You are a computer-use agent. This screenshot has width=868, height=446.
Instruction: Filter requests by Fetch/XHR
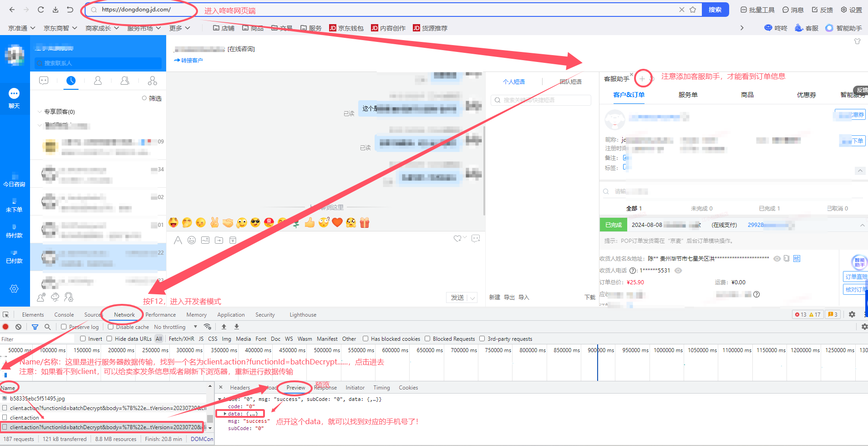tap(181, 339)
